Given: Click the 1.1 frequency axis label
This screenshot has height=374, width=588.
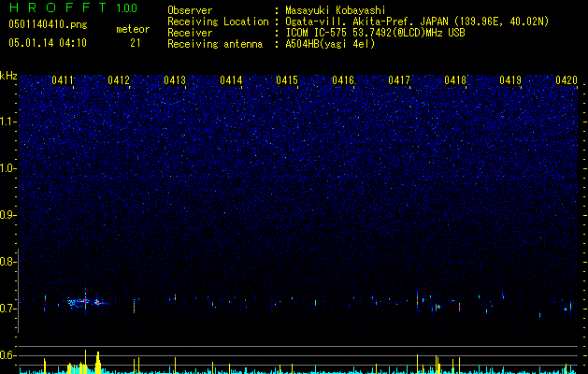Looking at the screenshot, I should (x=7, y=122).
